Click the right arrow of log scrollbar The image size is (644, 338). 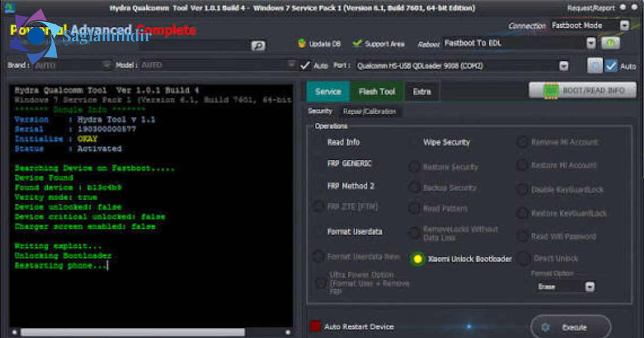tap(289, 333)
